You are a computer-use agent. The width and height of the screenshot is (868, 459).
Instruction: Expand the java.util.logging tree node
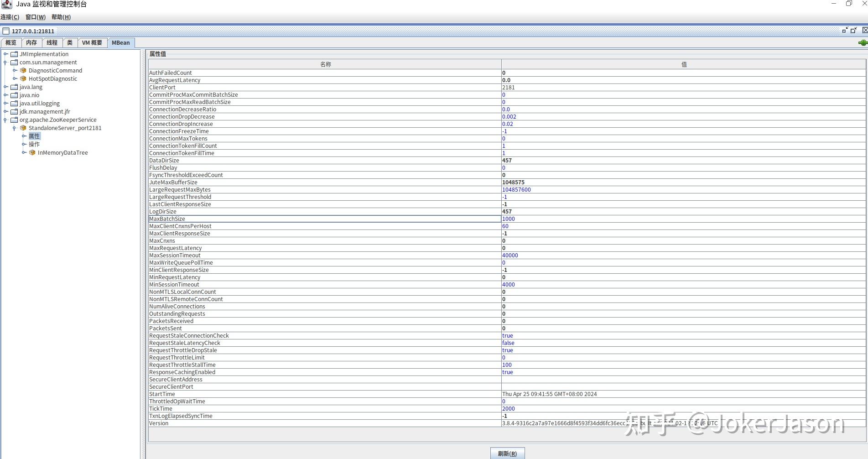point(5,103)
